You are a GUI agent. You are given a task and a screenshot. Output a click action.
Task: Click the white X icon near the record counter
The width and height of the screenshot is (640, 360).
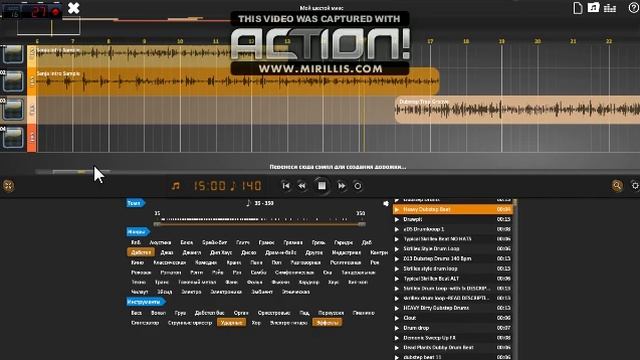(x=74, y=8)
